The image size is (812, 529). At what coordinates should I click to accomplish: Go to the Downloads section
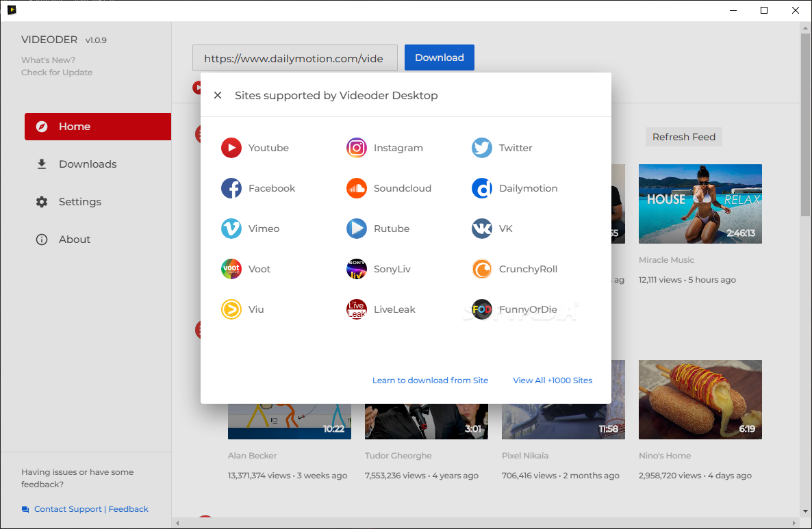click(98, 164)
